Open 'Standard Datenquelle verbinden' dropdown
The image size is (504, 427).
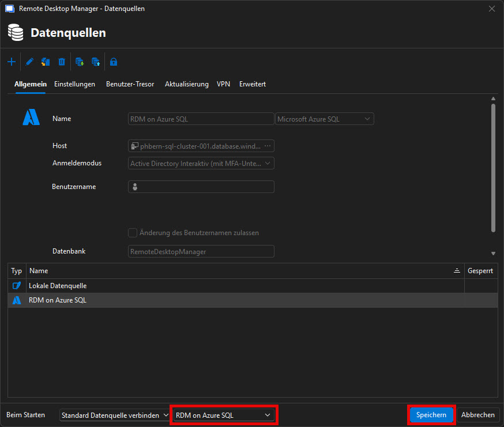pos(114,415)
